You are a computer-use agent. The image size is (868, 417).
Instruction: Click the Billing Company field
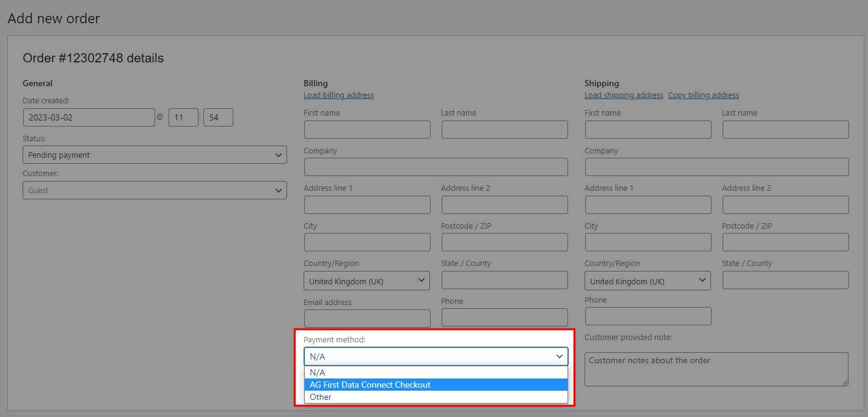point(436,167)
